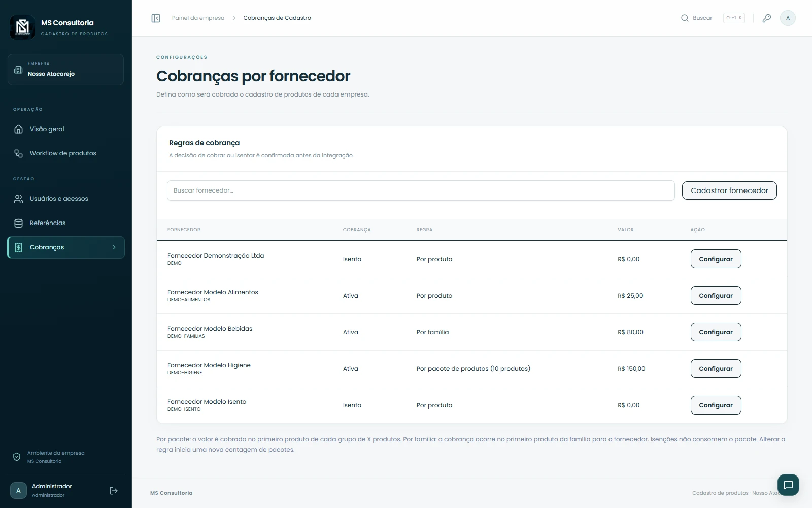This screenshot has width=812, height=508.
Task: Open the Visão geral menu item
Action: point(66,129)
